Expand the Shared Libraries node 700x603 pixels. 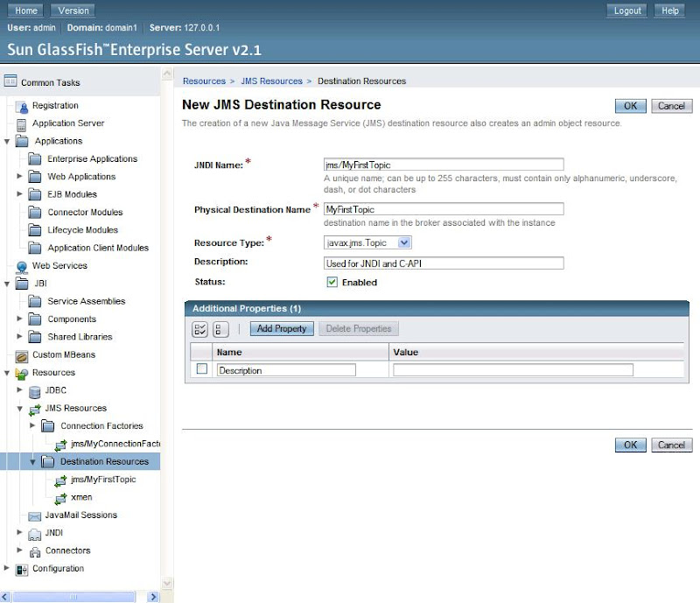(19, 336)
